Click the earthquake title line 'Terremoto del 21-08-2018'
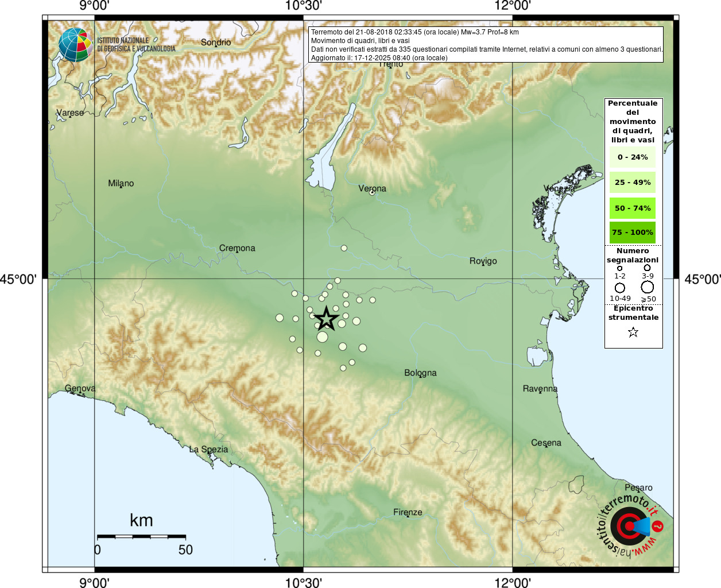The height and width of the screenshot is (588, 721). tap(414, 32)
